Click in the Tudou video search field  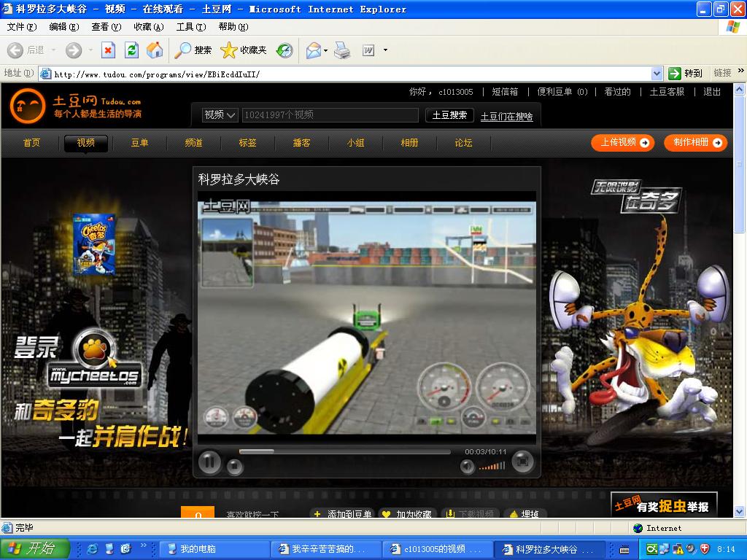coord(330,114)
